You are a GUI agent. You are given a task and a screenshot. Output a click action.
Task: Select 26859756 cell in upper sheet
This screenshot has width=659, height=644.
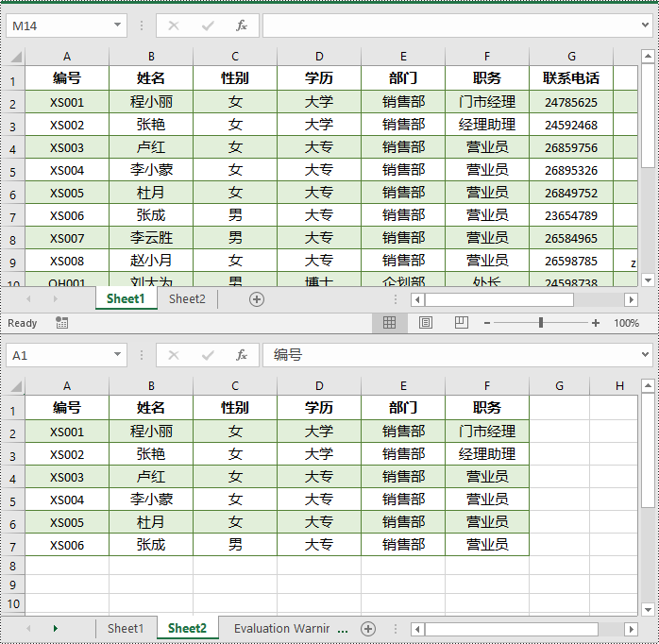(x=571, y=147)
